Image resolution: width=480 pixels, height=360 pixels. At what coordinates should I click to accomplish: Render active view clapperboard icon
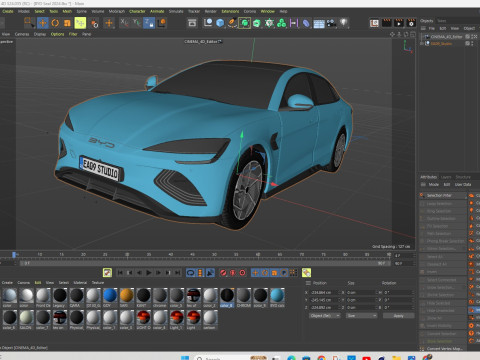click(x=387, y=23)
